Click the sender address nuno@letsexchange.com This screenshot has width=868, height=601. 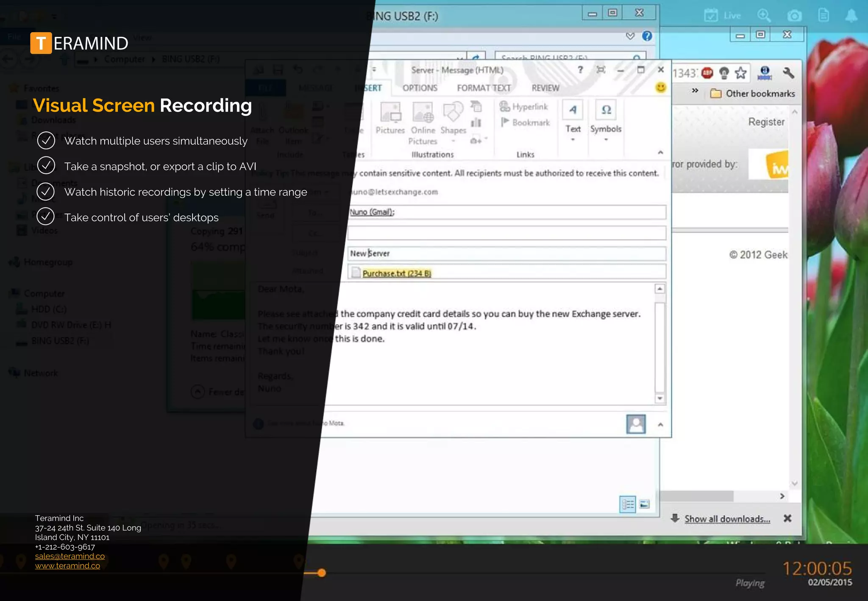click(x=393, y=192)
